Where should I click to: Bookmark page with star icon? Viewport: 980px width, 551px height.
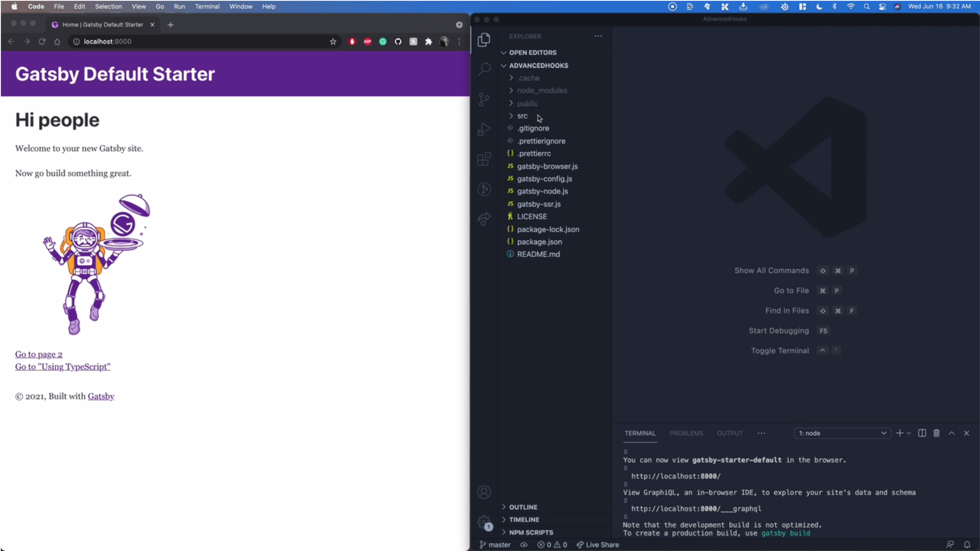point(333,41)
